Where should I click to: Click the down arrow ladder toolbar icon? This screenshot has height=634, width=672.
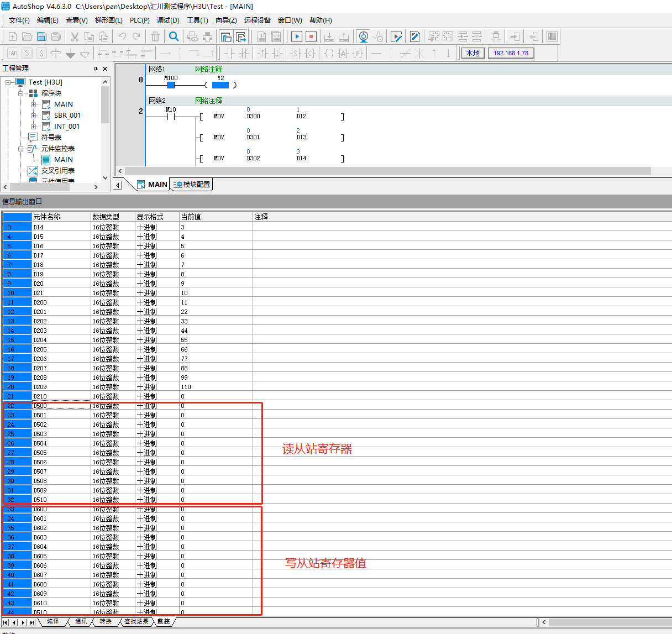pyautogui.click(x=448, y=53)
